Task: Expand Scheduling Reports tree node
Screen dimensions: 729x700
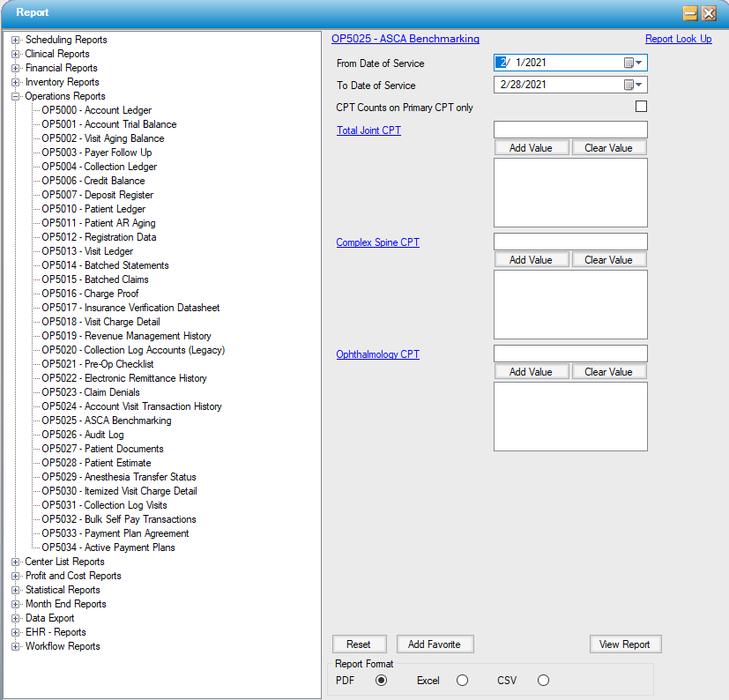Action: [16, 40]
